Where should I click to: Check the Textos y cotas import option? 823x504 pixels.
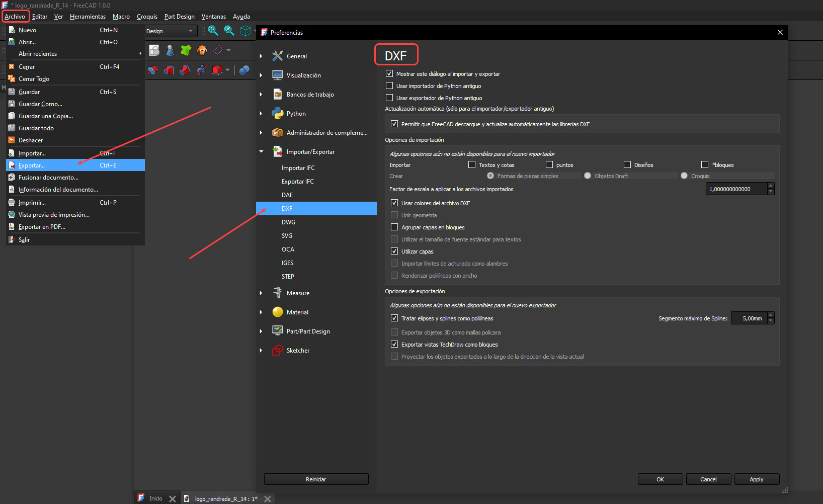(472, 164)
